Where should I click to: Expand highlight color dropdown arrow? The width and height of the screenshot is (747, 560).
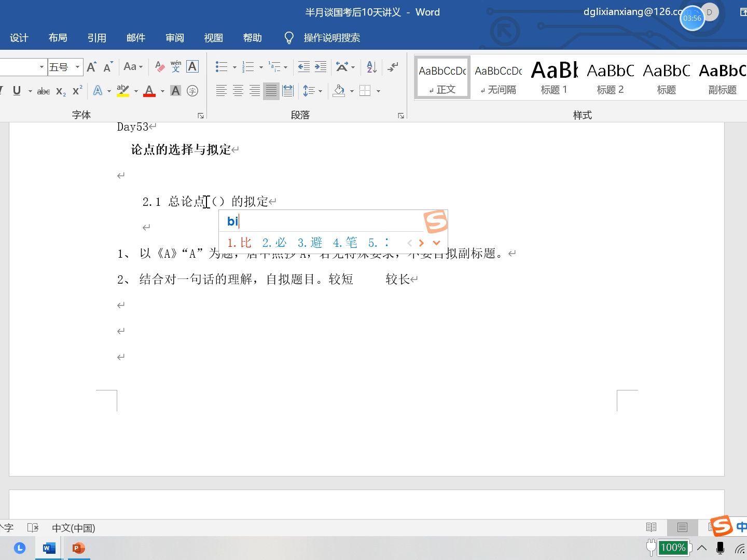[x=136, y=91]
